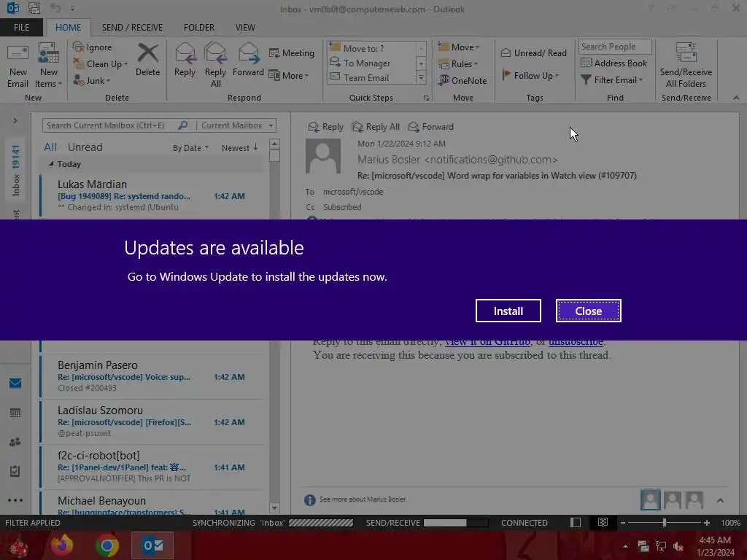Click Forward in the reading pane
747x560 pixels.
click(431, 127)
